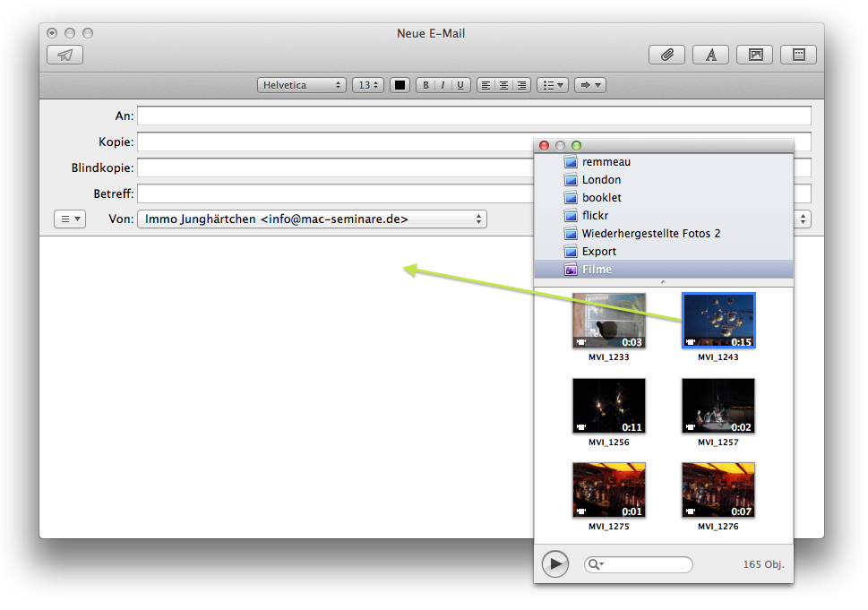Click the Kopie field
Screen dimensions: 868x610
335,142
